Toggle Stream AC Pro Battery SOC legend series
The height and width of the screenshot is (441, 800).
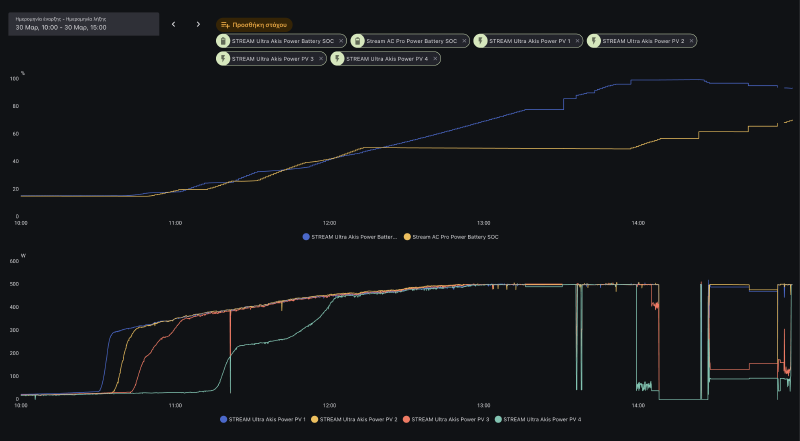(451, 237)
